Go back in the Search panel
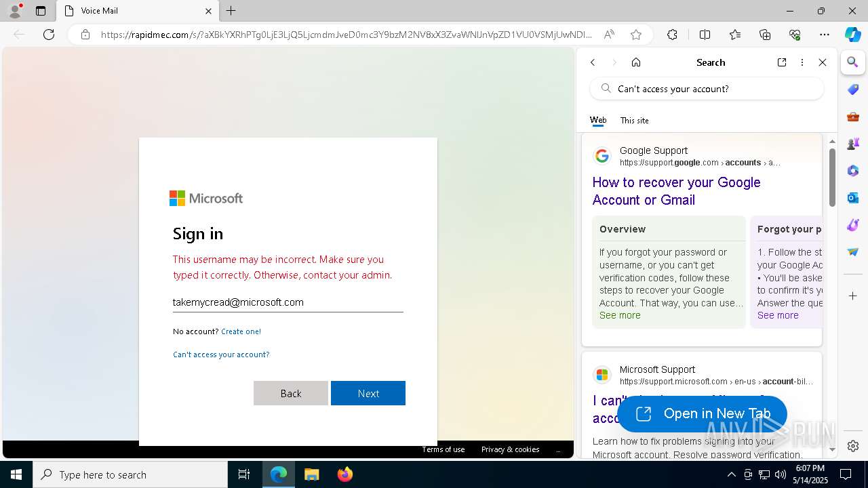868x488 pixels. (x=593, y=62)
